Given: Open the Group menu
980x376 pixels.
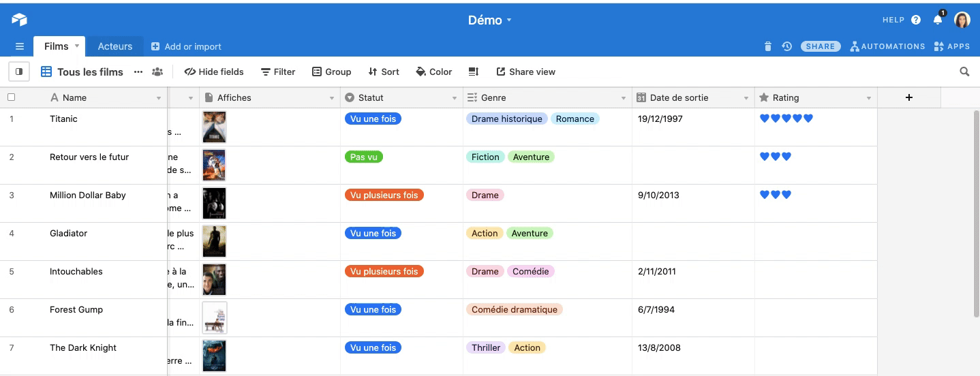Looking at the screenshot, I should pos(331,72).
